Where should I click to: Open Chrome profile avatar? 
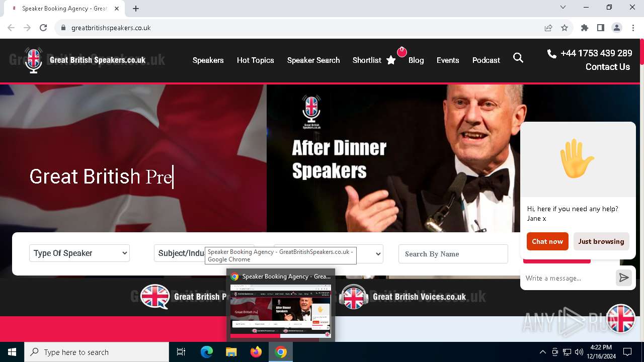(617, 28)
